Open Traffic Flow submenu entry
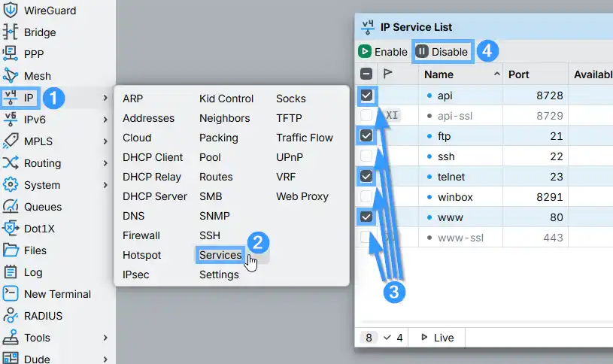Screen dimensions: 613x364 tap(305, 138)
